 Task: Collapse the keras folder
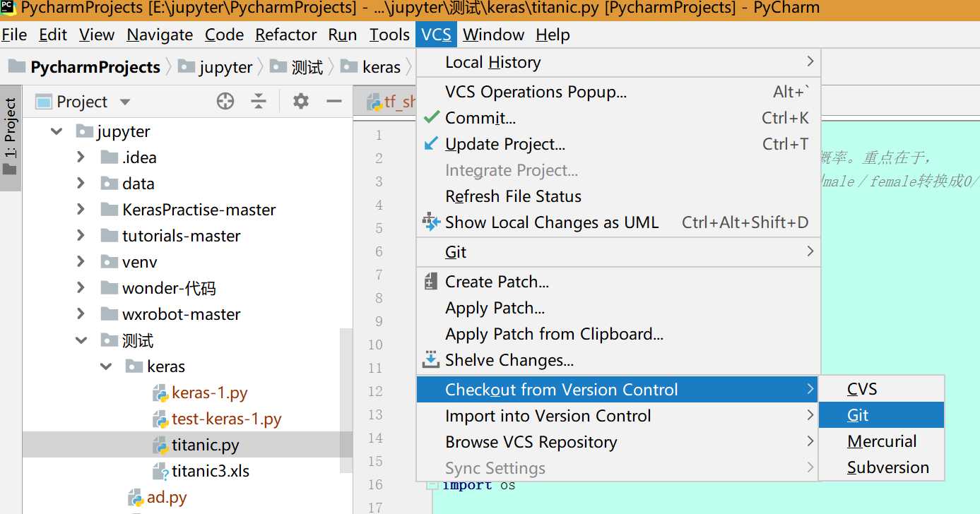coord(107,367)
